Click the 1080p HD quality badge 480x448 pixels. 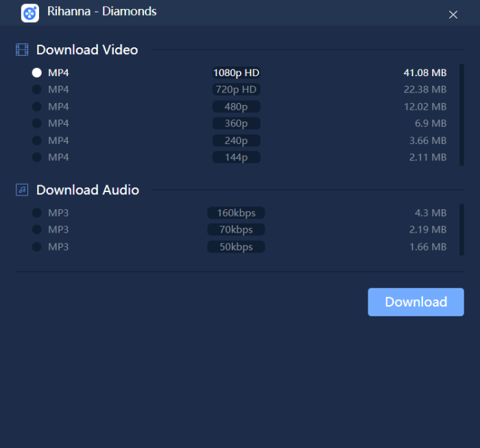point(237,73)
